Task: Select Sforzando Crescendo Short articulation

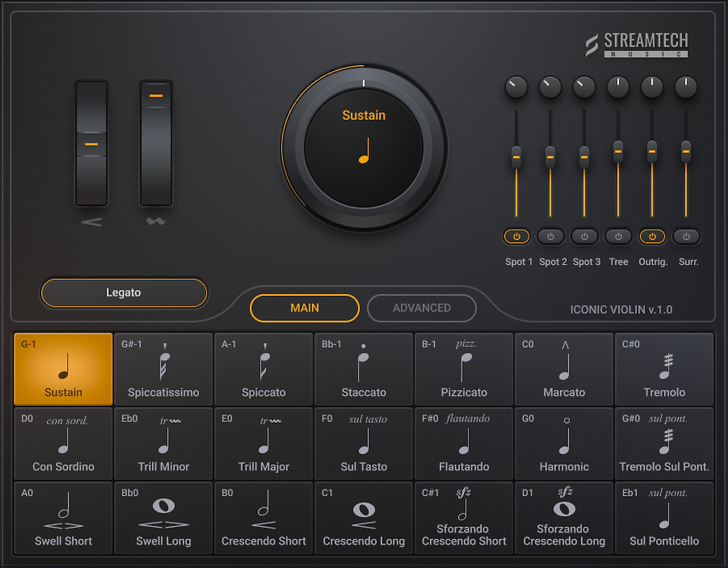Action: [x=464, y=518]
